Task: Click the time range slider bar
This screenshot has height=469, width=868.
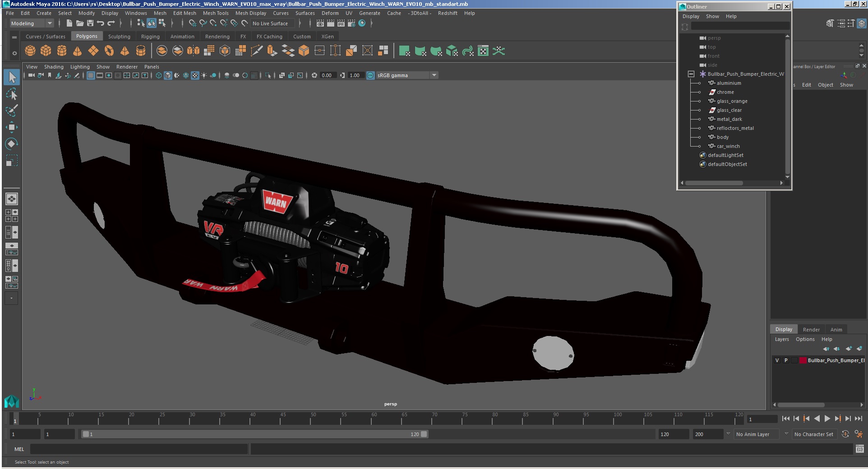Action: (x=254, y=434)
